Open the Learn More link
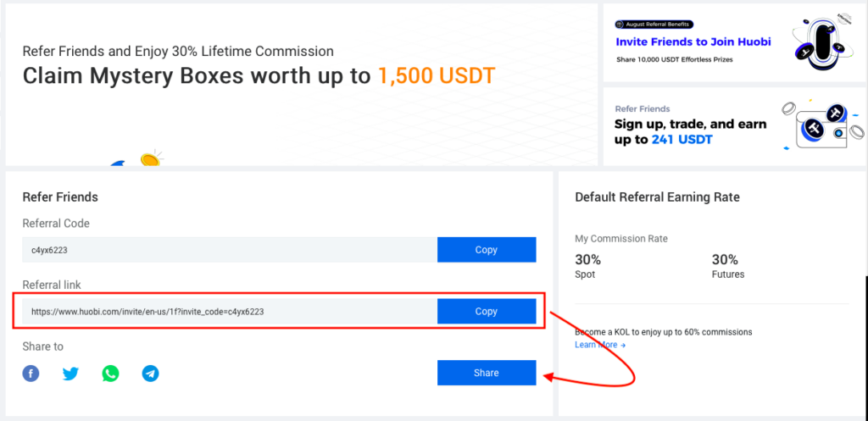868x421 pixels. point(600,345)
